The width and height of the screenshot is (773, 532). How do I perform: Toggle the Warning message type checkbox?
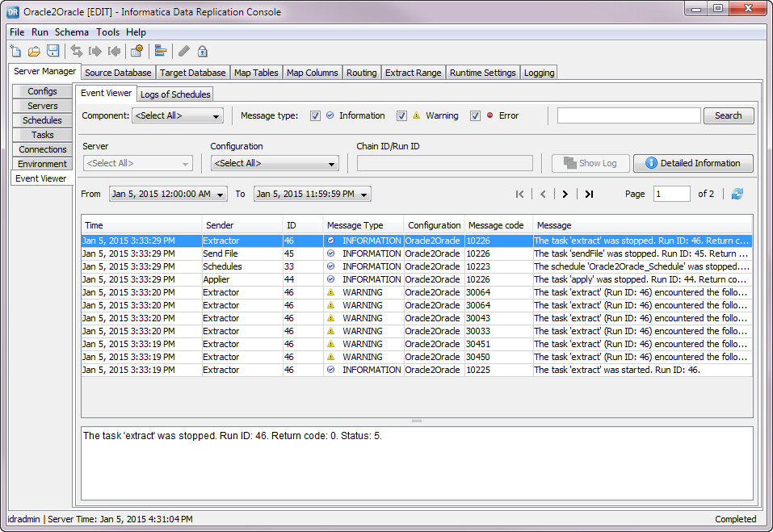tap(401, 115)
